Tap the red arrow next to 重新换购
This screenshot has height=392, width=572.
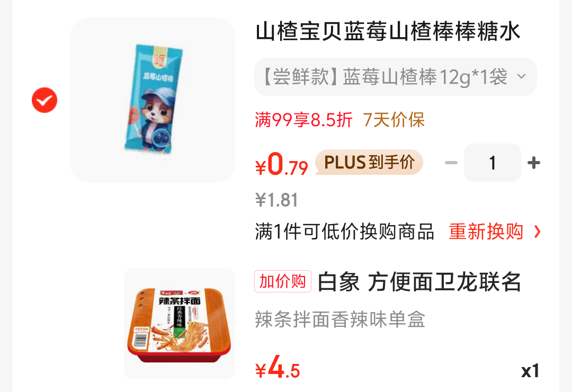click(537, 231)
